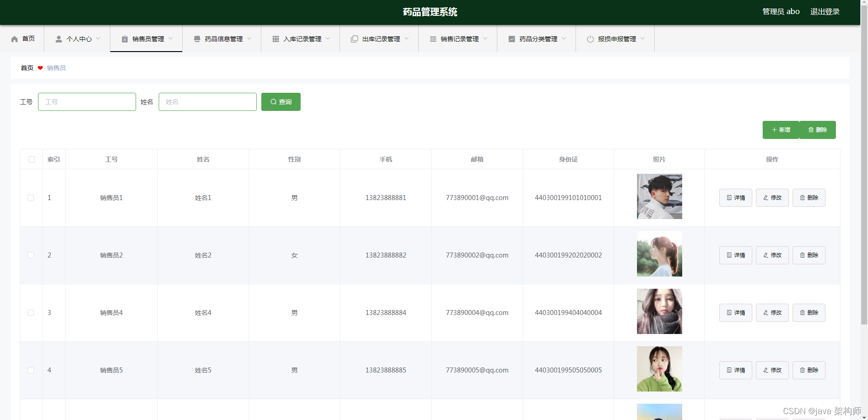The height and width of the screenshot is (420, 868).
Task: Click the 药品管理系统 title
Action: point(430,12)
